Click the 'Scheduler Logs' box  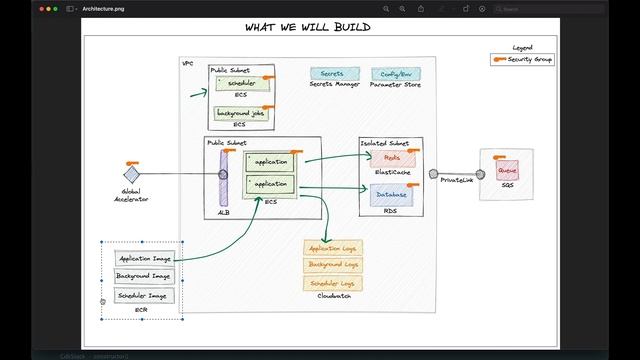pyautogui.click(x=333, y=283)
